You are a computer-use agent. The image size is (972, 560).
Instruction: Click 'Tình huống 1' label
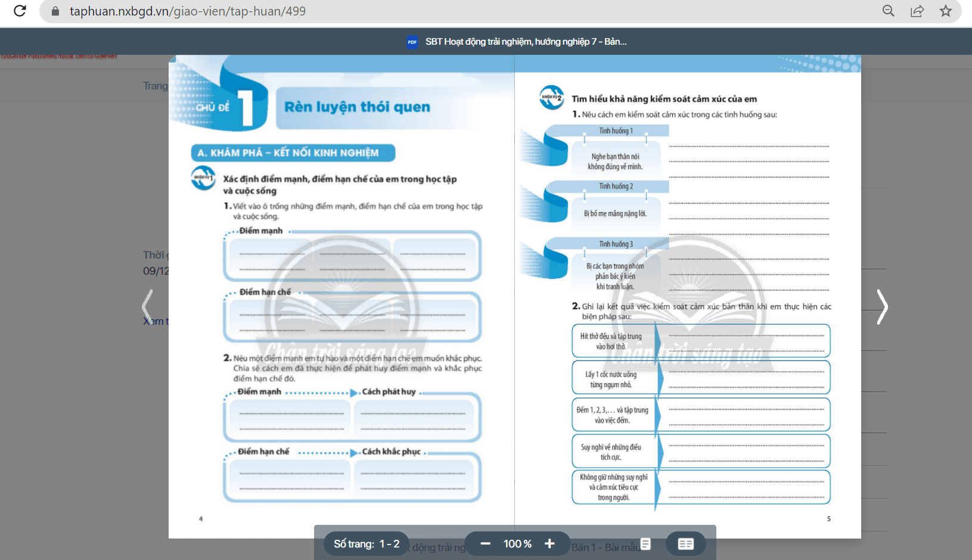pyautogui.click(x=616, y=130)
